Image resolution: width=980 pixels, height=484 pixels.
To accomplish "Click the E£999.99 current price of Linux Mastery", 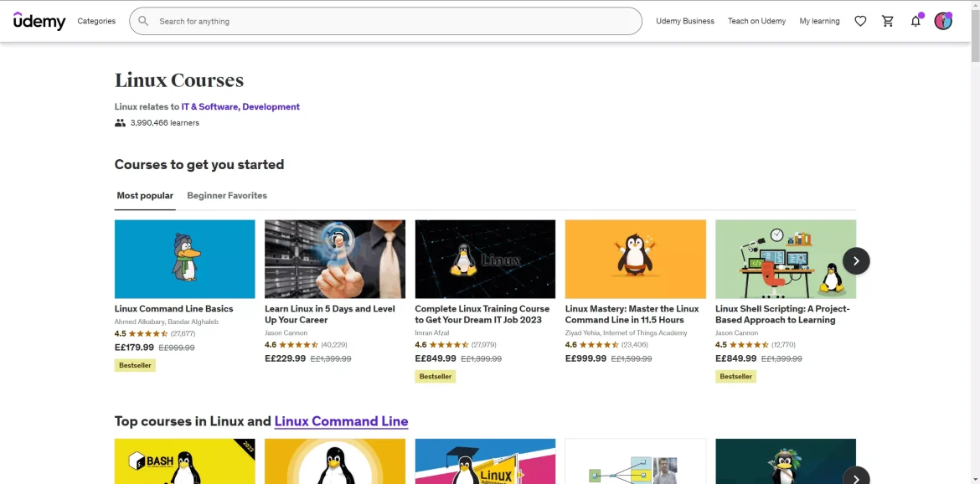I will point(585,358).
